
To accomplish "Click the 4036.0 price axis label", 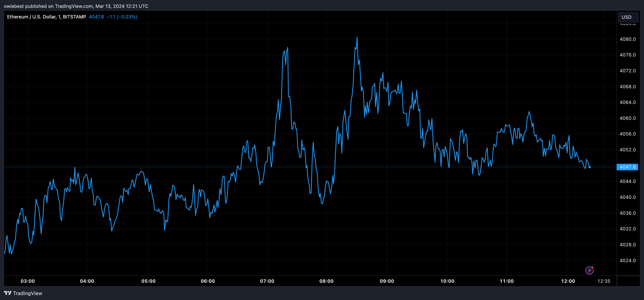I will coord(628,213).
